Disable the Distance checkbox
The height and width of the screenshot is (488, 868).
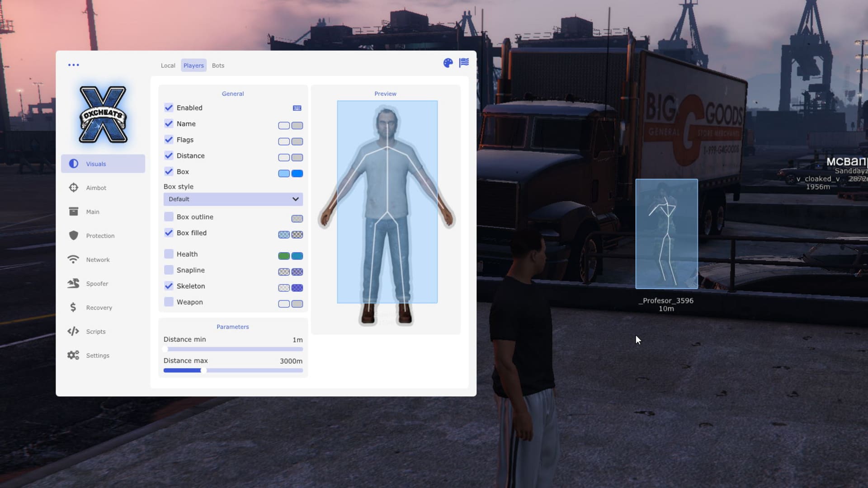pyautogui.click(x=169, y=155)
